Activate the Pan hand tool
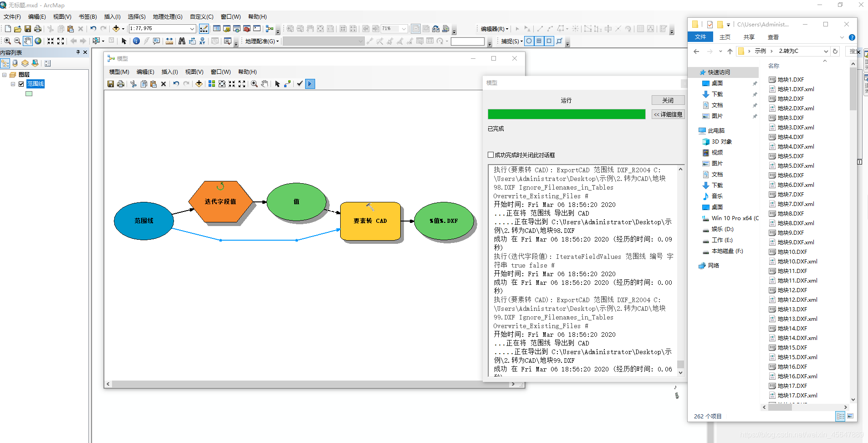 (28, 41)
